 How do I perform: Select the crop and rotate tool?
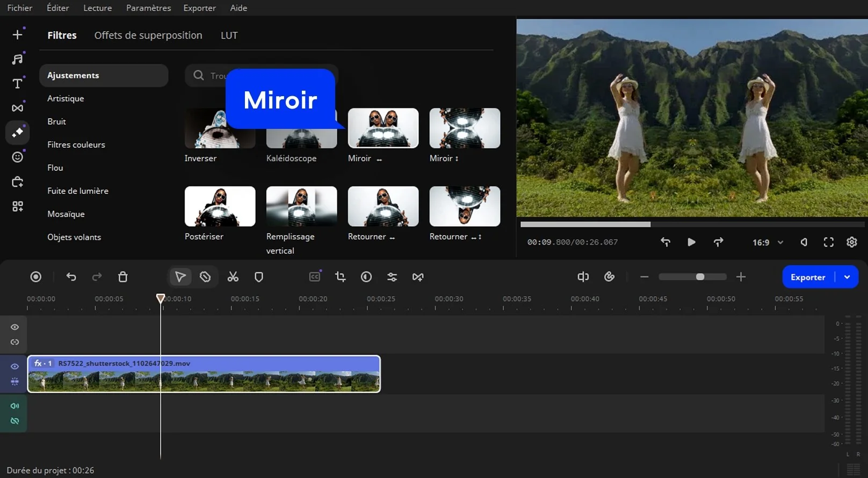pos(340,277)
